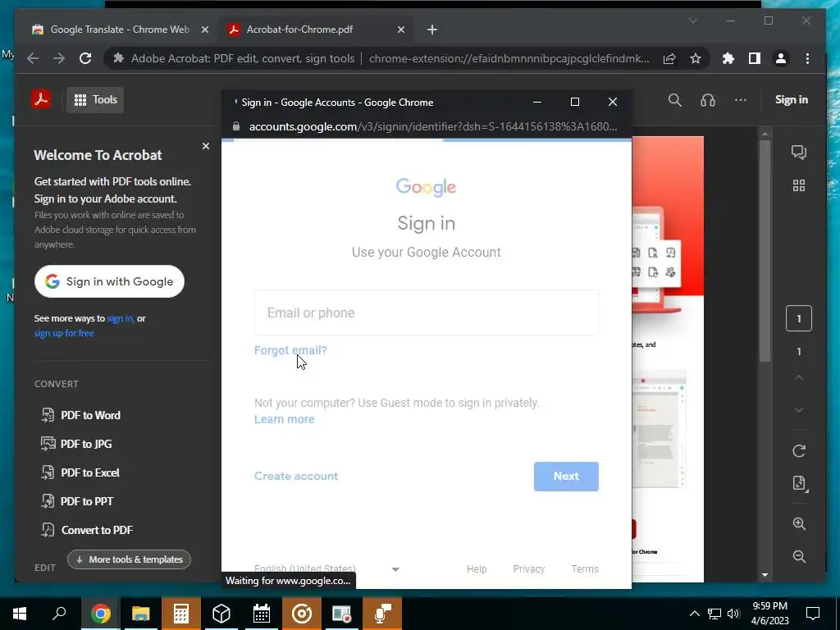Click the Next button in Google sign in
Screen dimensions: 840x630
click(x=566, y=477)
